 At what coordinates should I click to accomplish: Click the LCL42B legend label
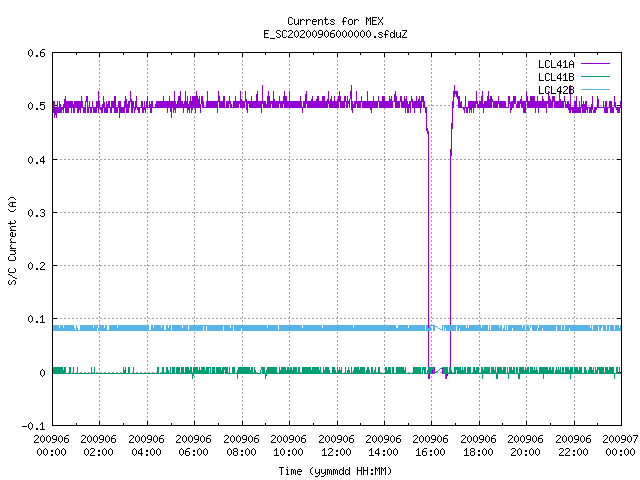coord(556,90)
